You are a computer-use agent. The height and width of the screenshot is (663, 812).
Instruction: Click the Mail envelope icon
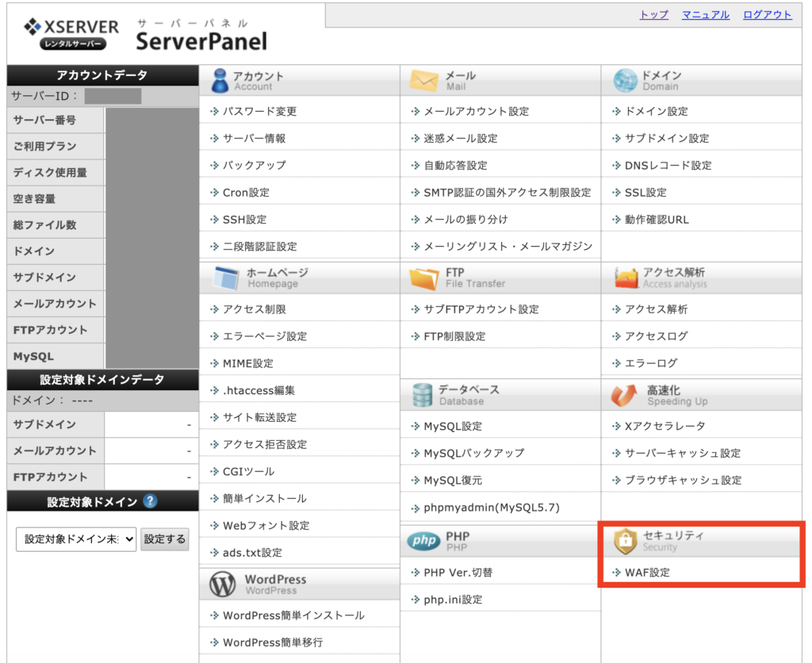click(424, 81)
